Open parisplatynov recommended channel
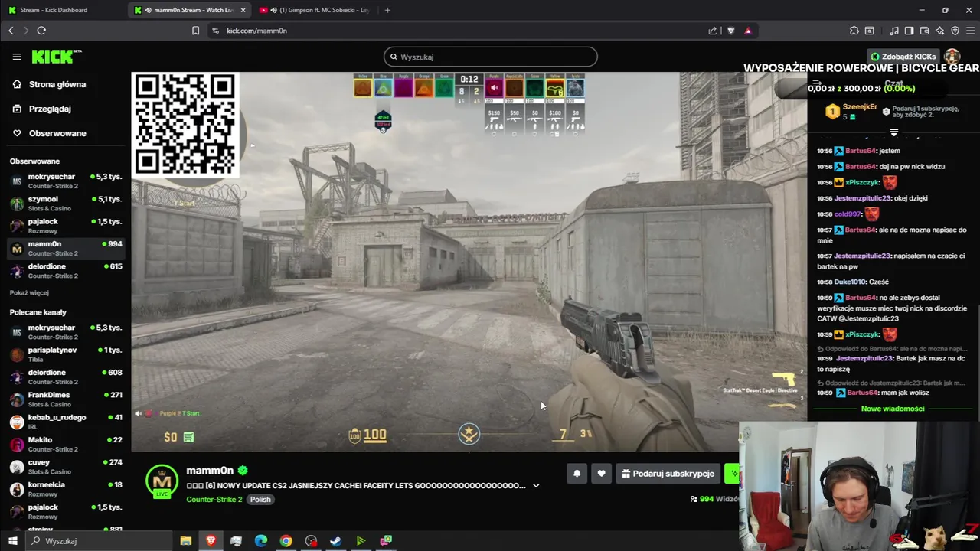The width and height of the screenshot is (980, 551). [x=65, y=354]
